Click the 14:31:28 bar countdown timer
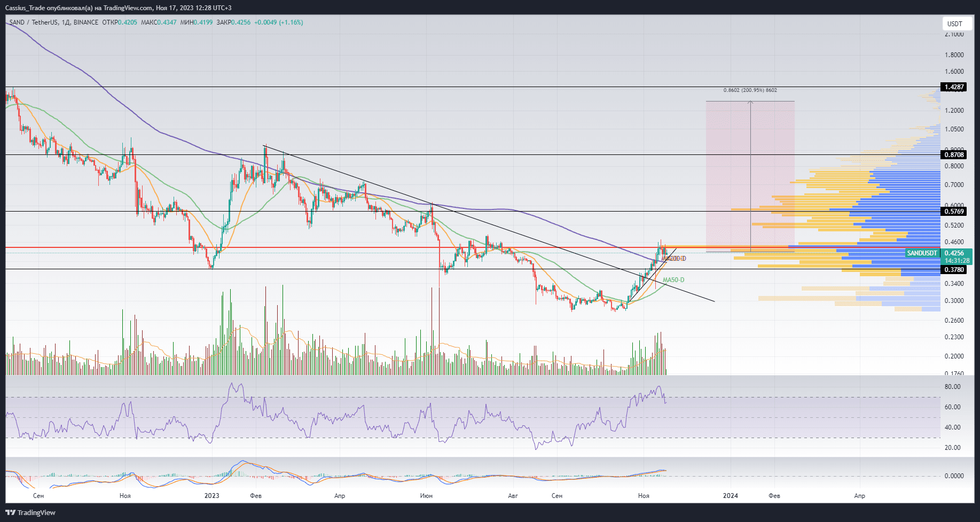This screenshot has height=522, width=980. tap(957, 261)
